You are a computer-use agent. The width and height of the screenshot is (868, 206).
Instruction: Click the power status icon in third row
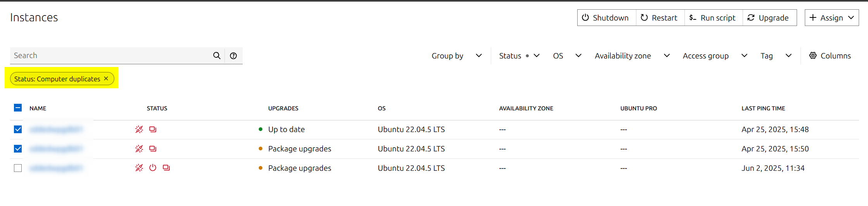[153, 168]
